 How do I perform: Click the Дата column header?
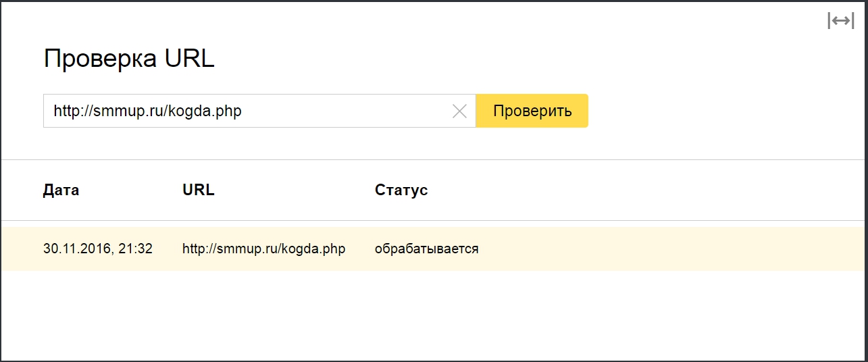(x=61, y=190)
